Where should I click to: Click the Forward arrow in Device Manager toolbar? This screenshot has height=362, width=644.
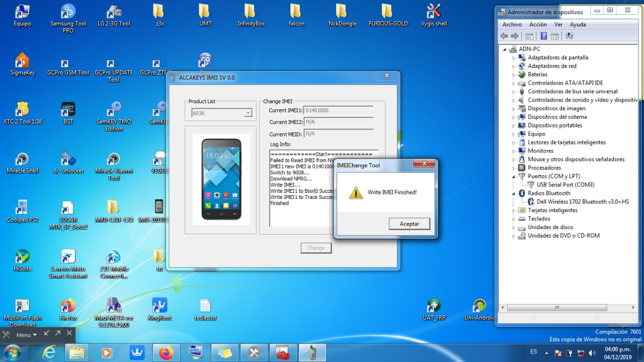(514, 36)
